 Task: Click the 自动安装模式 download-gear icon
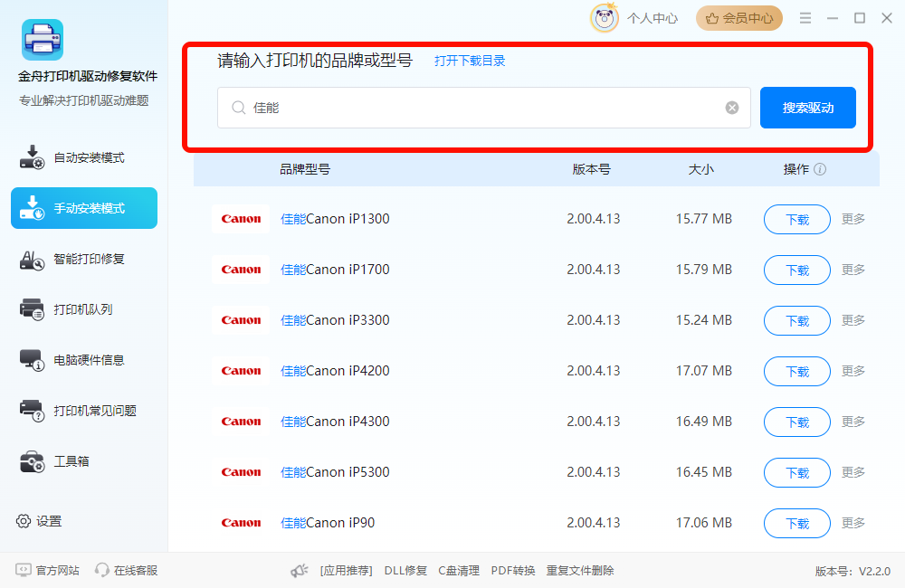[x=32, y=157]
